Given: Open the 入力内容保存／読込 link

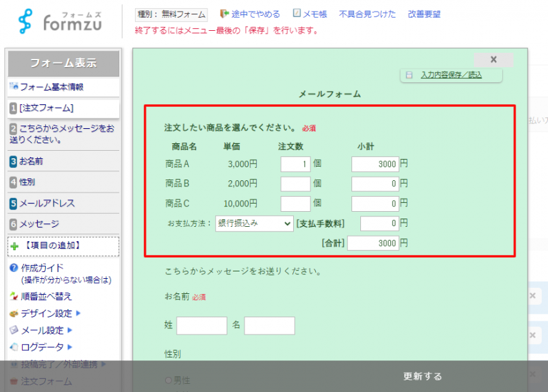Looking at the screenshot, I should point(451,75).
